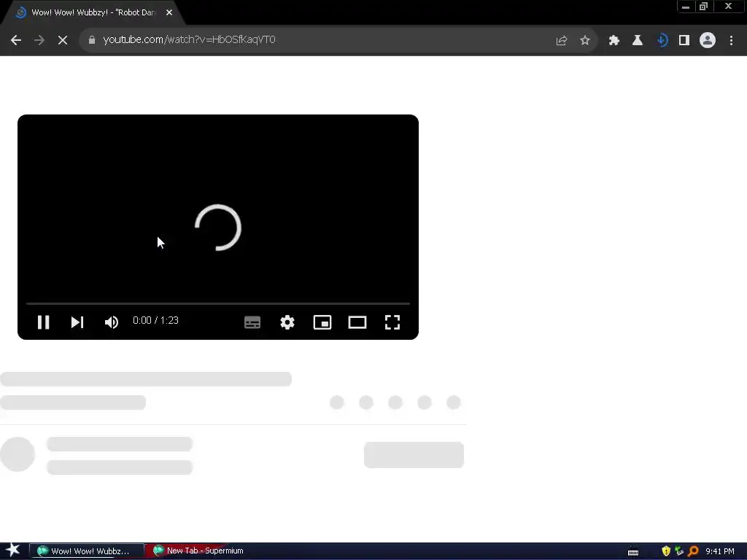This screenshot has width=747, height=560.
Task: Open the profile avatar menu
Action: (x=708, y=40)
